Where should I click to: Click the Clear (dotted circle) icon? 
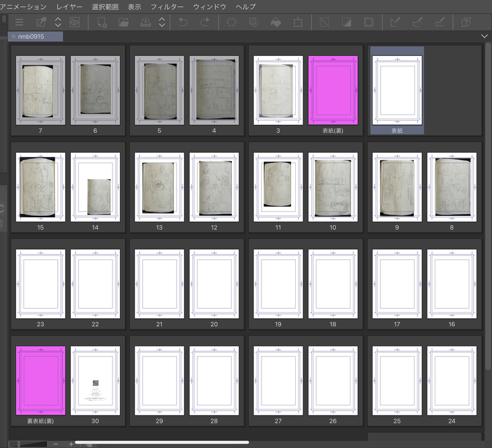(x=232, y=22)
